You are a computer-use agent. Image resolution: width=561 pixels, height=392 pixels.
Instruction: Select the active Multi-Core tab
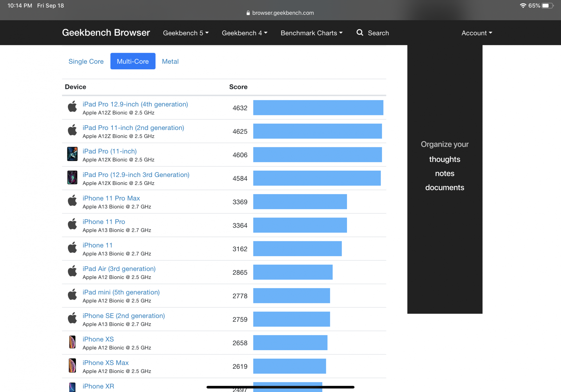[133, 61]
